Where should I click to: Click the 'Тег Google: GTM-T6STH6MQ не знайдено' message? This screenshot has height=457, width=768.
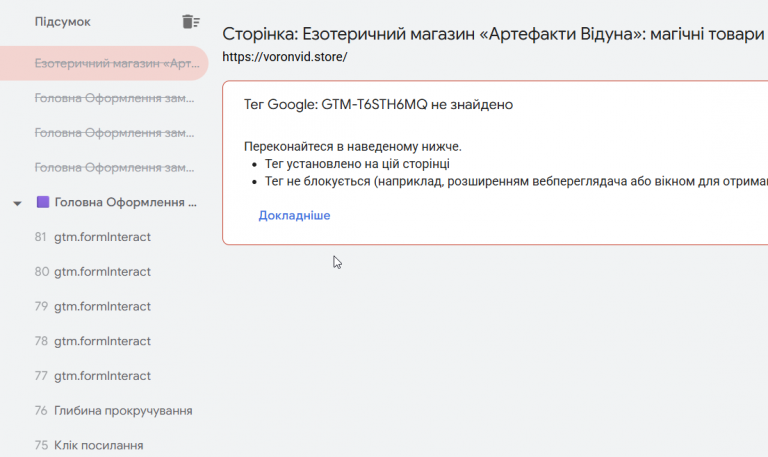pos(378,104)
